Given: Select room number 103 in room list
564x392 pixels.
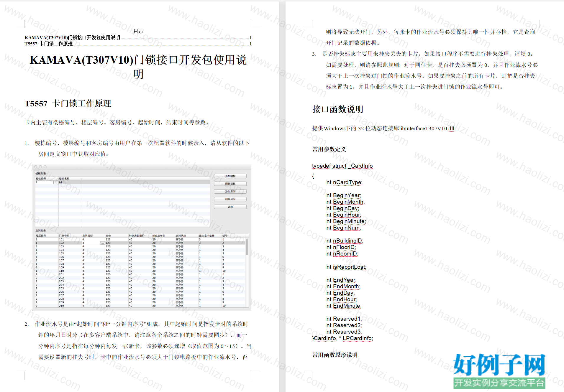Looking at the screenshot, I should point(61,246).
